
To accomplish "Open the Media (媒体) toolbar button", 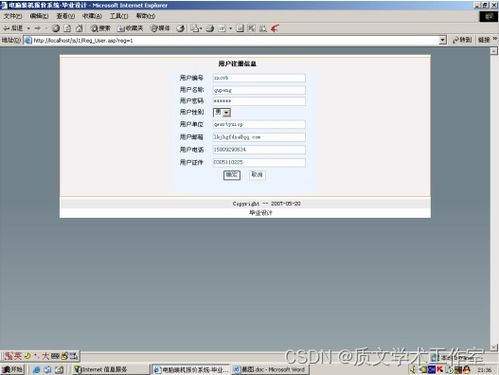I will pyautogui.click(x=160, y=28).
